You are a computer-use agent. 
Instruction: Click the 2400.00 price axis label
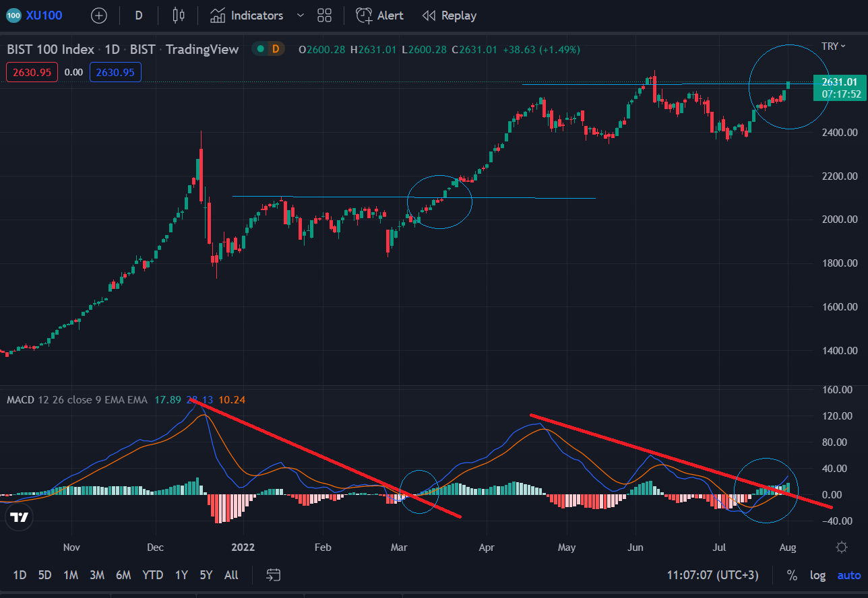tap(838, 132)
